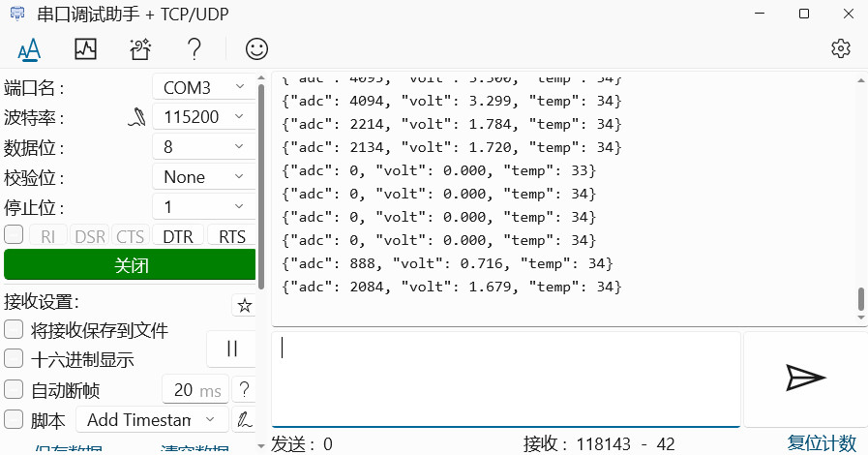The height and width of the screenshot is (455, 868).
Task: Click the log line with adc 4094
Action: coord(452,102)
